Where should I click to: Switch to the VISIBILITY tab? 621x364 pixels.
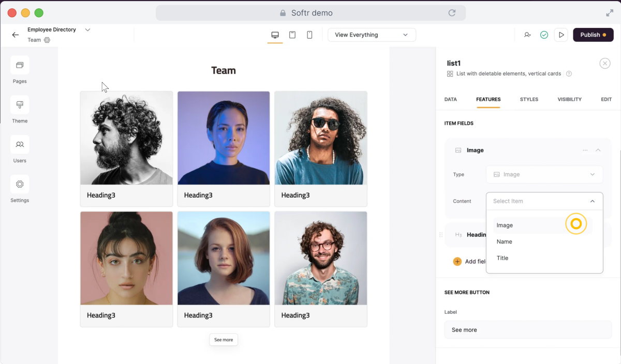(x=570, y=99)
